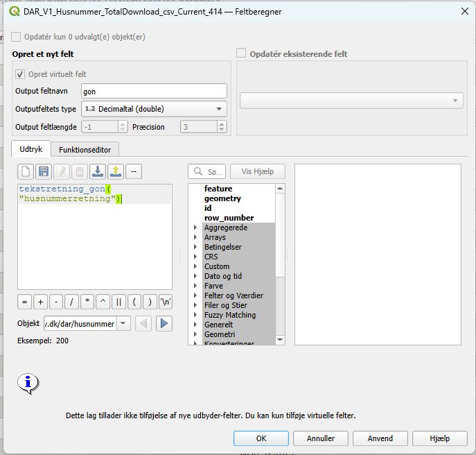Insert the string concatenation || operator
The width and height of the screenshot is (476, 455).
click(x=118, y=302)
